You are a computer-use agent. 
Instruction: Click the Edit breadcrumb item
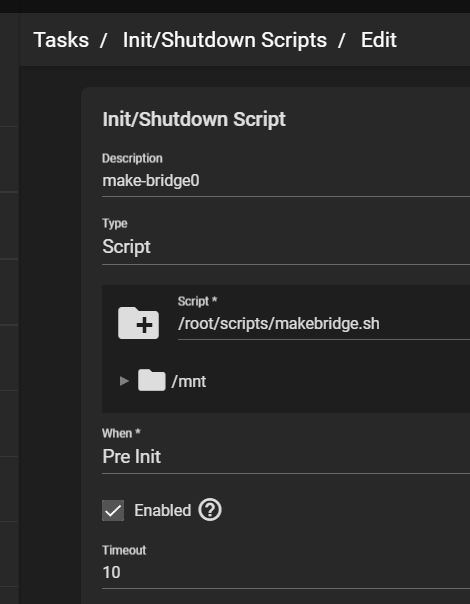[379, 40]
